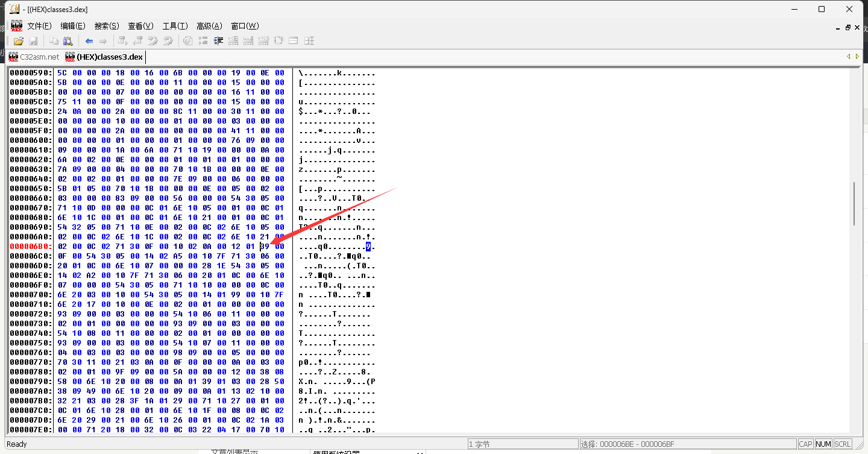The width and height of the screenshot is (868, 454).
Task: Click the Open file toolbar icon
Action: click(x=19, y=41)
